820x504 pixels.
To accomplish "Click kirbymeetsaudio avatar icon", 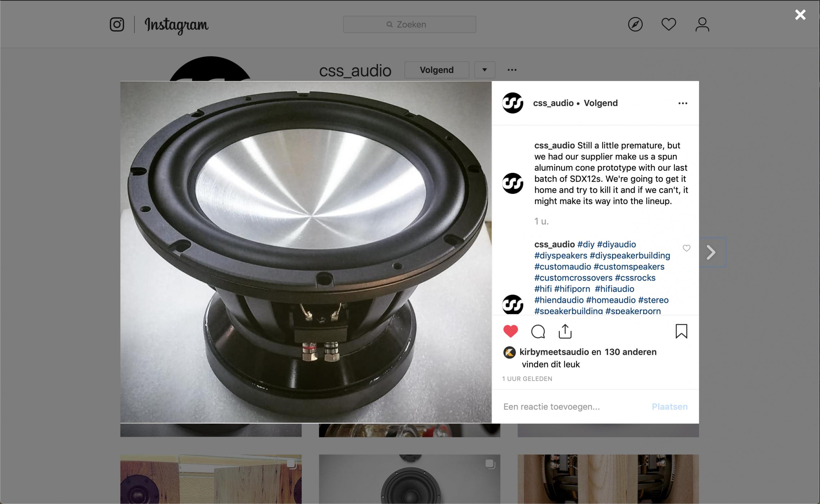I will pyautogui.click(x=509, y=352).
